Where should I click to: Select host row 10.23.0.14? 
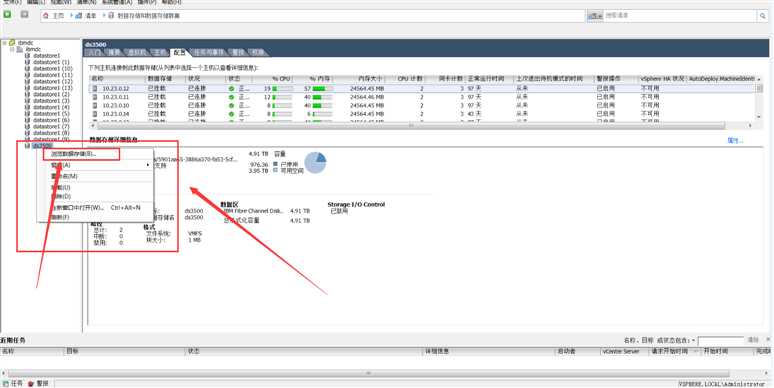click(423, 114)
